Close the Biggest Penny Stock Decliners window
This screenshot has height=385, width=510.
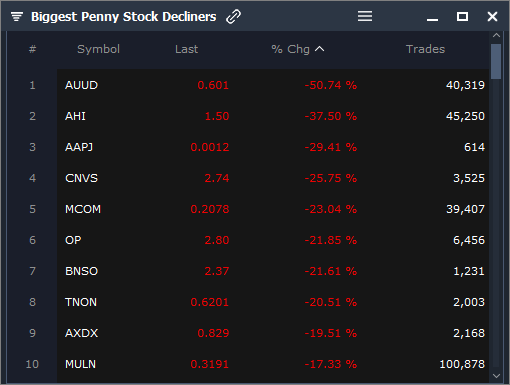pos(492,16)
